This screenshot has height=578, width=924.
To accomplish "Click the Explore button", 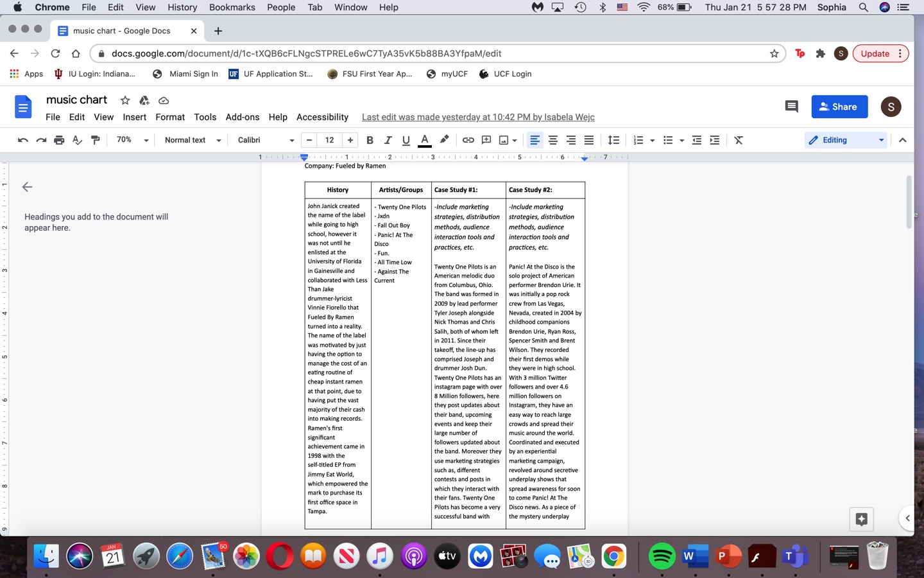I will tap(861, 519).
